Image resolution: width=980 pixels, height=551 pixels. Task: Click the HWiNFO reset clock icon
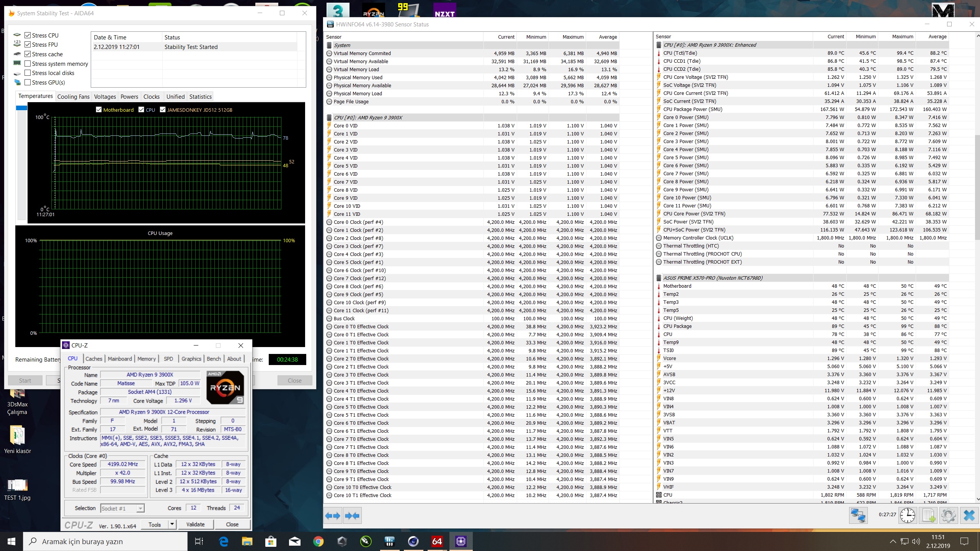click(907, 515)
